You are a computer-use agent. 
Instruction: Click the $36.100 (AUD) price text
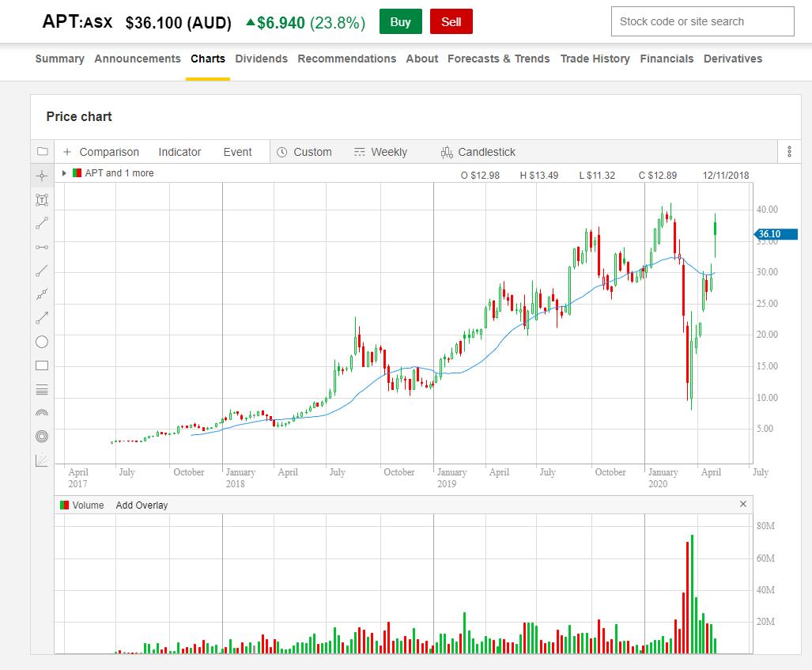[178, 23]
